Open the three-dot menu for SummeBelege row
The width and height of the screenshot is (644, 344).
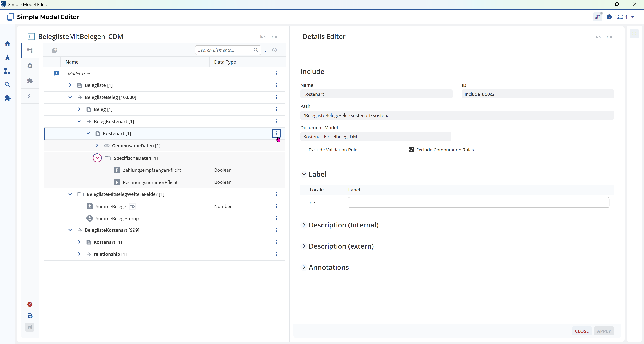coord(276,206)
